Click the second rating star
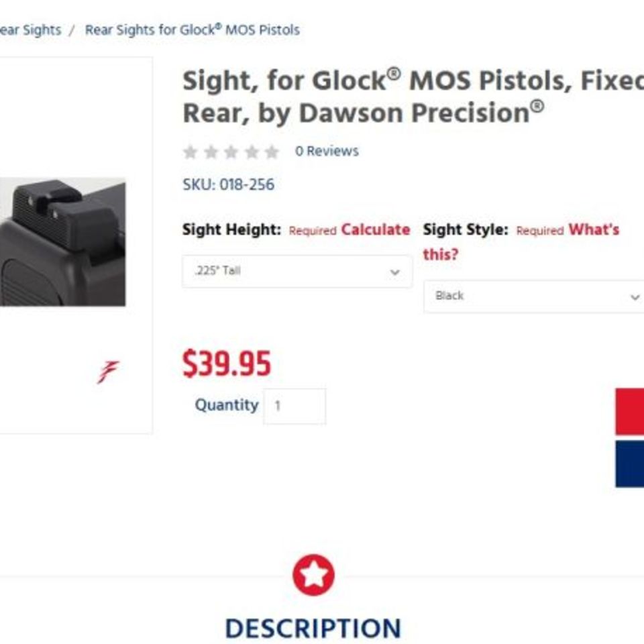This screenshot has height=644, width=644. point(213,151)
